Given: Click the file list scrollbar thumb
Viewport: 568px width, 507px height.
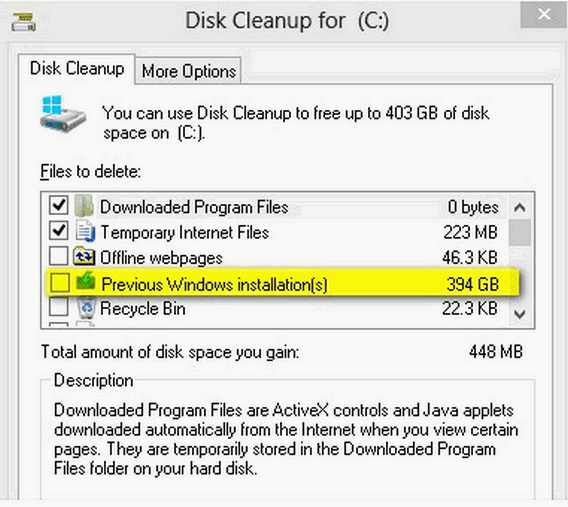Looking at the screenshot, I should pyautogui.click(x=520, y=232).
